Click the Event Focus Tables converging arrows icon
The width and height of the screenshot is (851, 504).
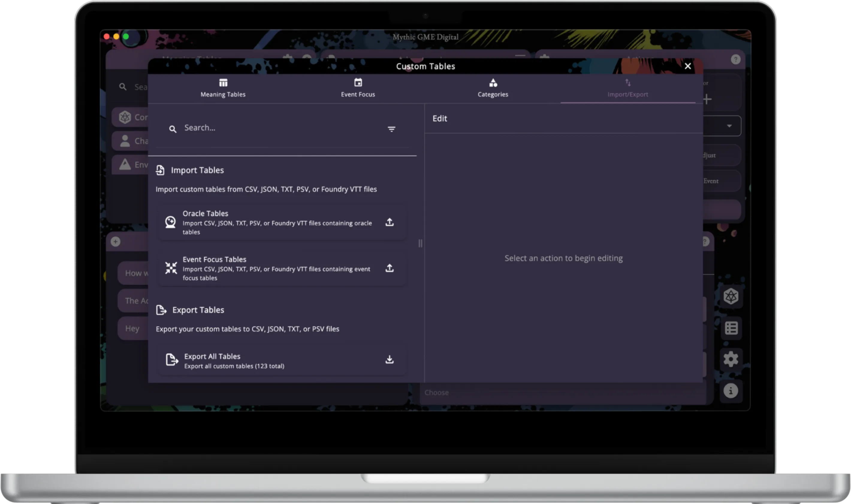171,268
